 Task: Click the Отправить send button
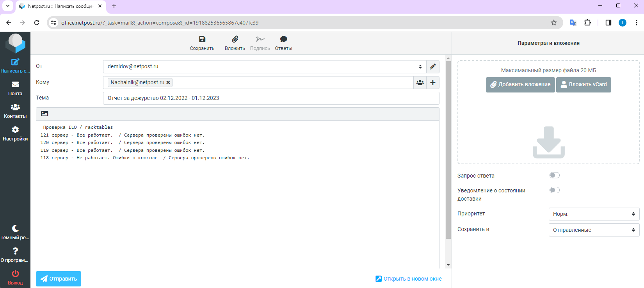59,279
